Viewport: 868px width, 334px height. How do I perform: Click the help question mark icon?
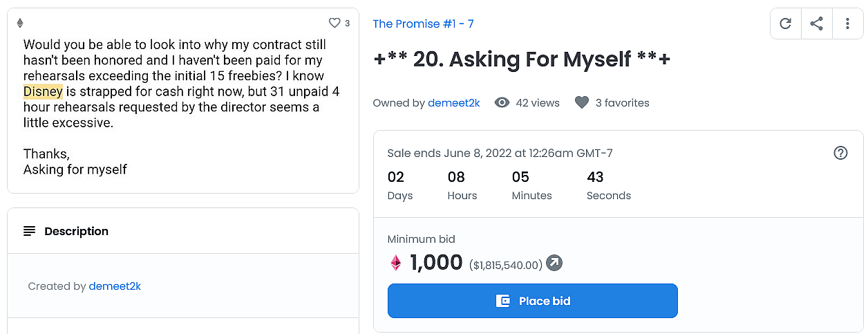click(840, 153)
